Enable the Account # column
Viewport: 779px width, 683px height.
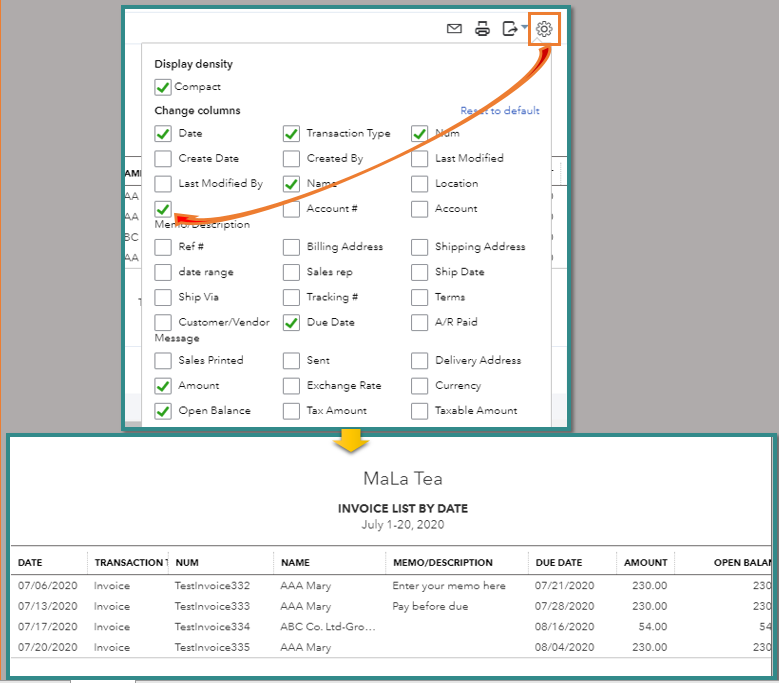click(291, 209)
